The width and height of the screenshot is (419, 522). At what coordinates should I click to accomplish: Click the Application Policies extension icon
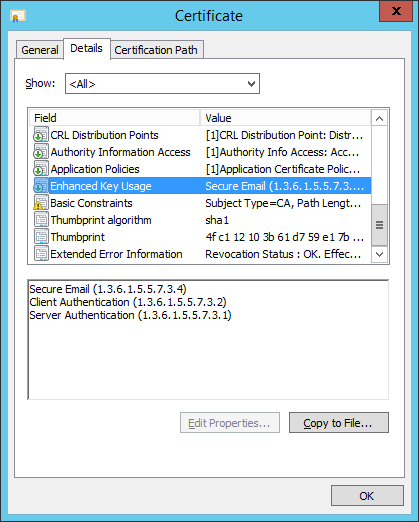coord(41,169)
